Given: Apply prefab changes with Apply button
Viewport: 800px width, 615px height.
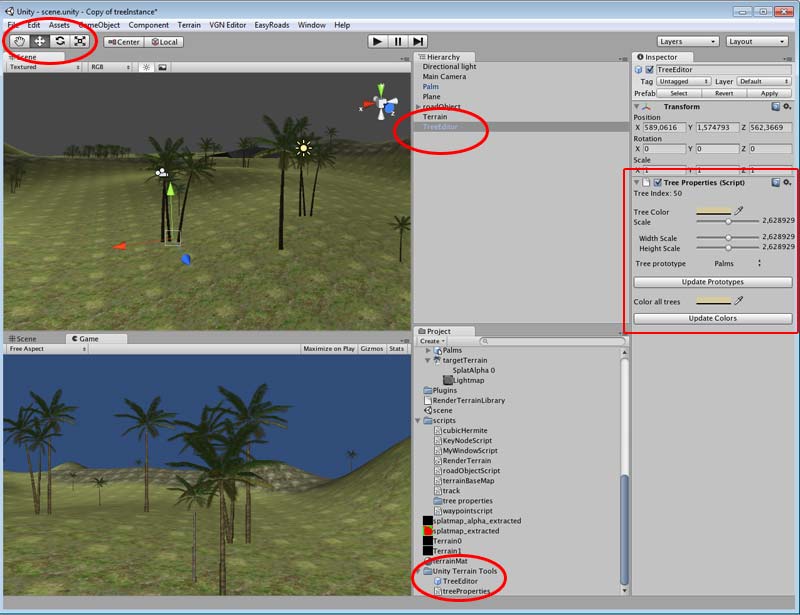Looking at the screenshot, I should coord(770,92).
